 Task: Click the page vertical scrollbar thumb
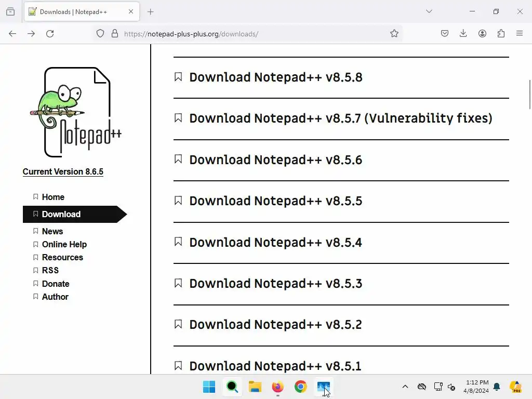(x=529, y=95)
